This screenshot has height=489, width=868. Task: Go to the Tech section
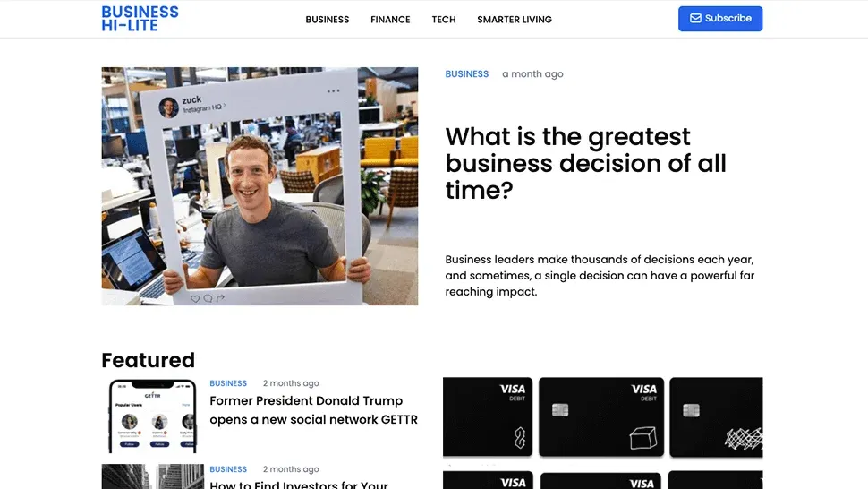click(444, 20)
